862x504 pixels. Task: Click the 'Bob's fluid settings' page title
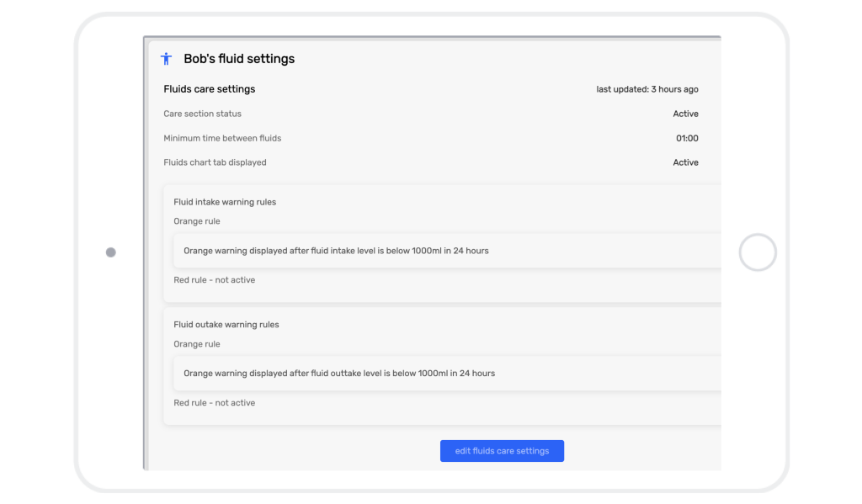click(x=239, y=59)
